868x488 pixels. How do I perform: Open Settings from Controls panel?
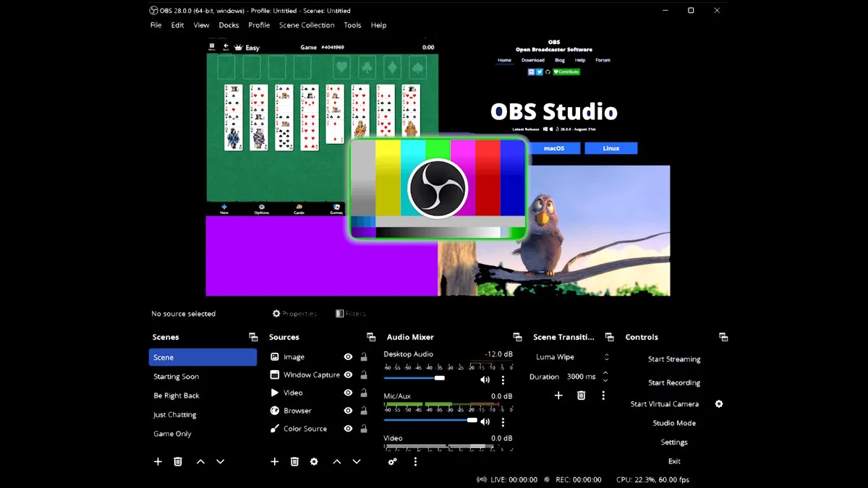(674, 442)
